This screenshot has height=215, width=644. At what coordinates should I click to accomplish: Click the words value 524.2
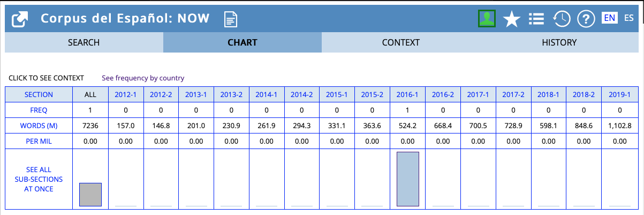pyautogui.click(x=408, y=125)
